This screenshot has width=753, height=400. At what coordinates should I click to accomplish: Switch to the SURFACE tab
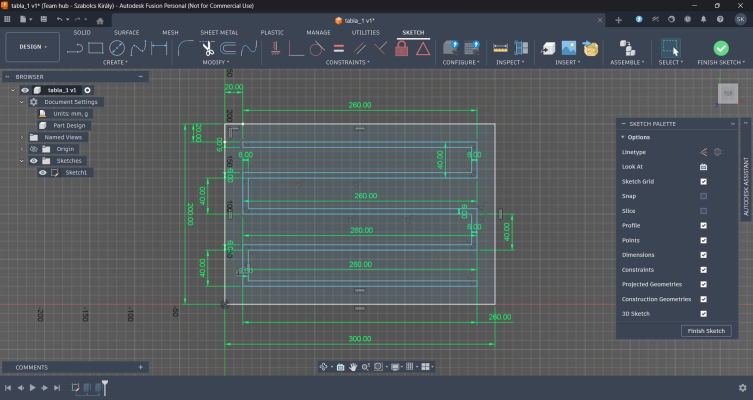[126, 32]
